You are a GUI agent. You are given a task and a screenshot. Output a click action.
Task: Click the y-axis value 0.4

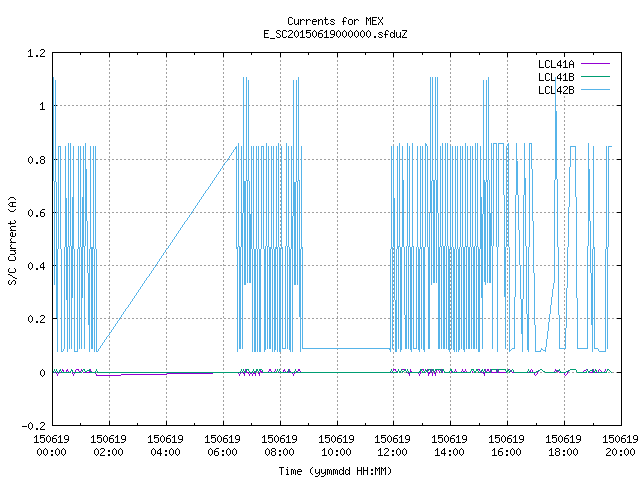tap(36, 266)
